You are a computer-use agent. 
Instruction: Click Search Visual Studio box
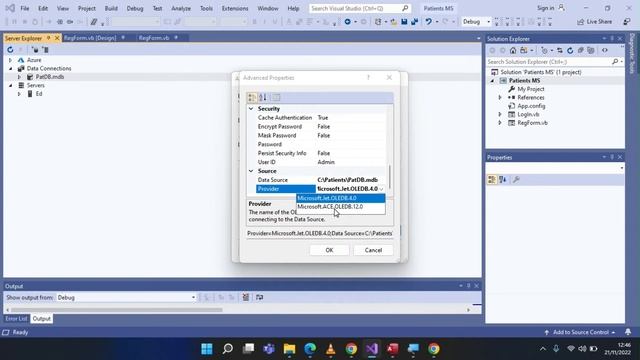(359, 8)
